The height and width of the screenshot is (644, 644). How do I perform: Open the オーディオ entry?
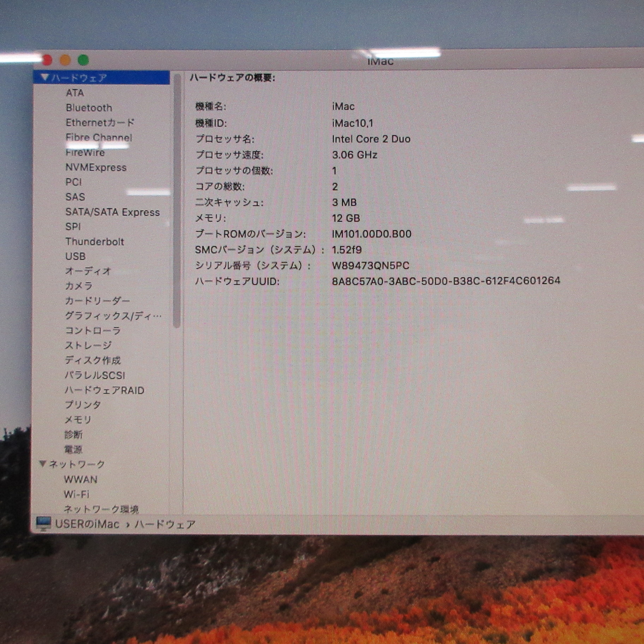point(88,271)
